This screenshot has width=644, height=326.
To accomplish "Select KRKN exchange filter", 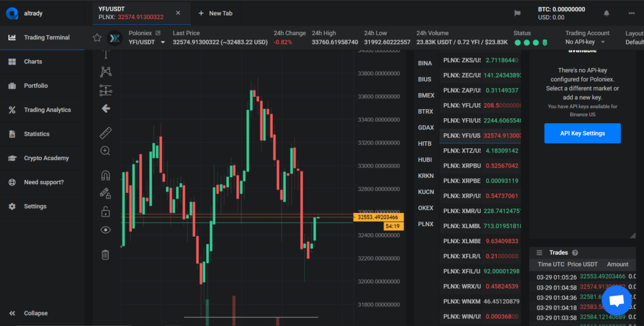I will point(426,175).
